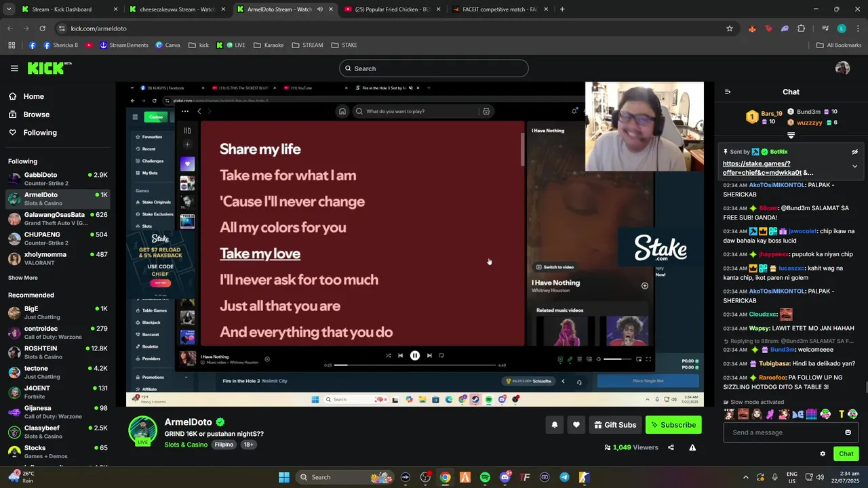Screen dimensions: 868x488
Task: Click the Gift Subs button
Action: click(615, 425)
